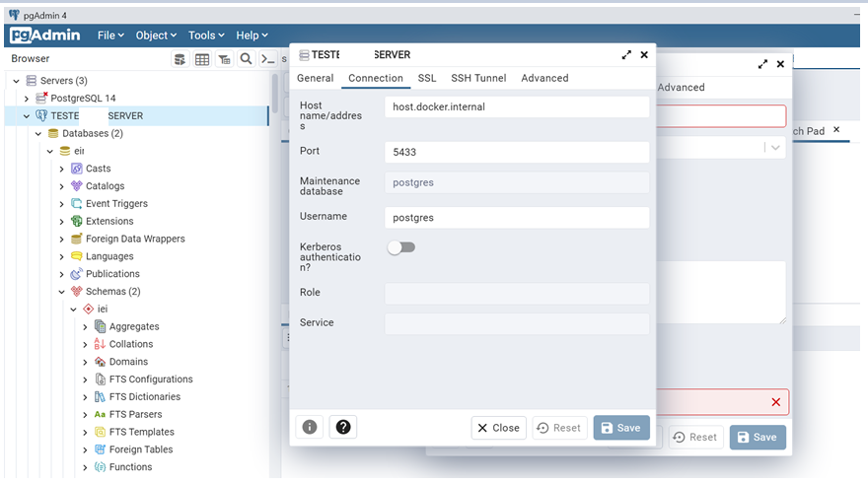Open the Tools menu
The height and width of the screenshot is (484, 868).
pos(206,35)
